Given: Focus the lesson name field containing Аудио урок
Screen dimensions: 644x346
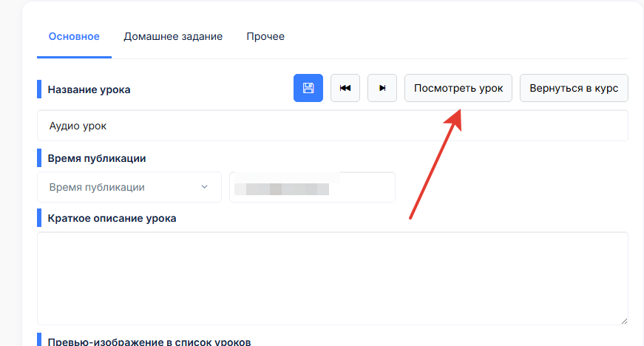Looking at the screenshot, I should tap(332, 126).
